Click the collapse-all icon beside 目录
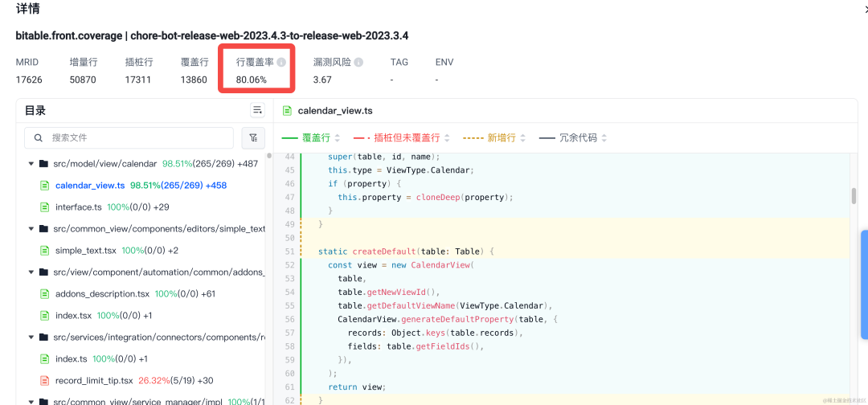 pyautogui.click(x=257, y=110)
